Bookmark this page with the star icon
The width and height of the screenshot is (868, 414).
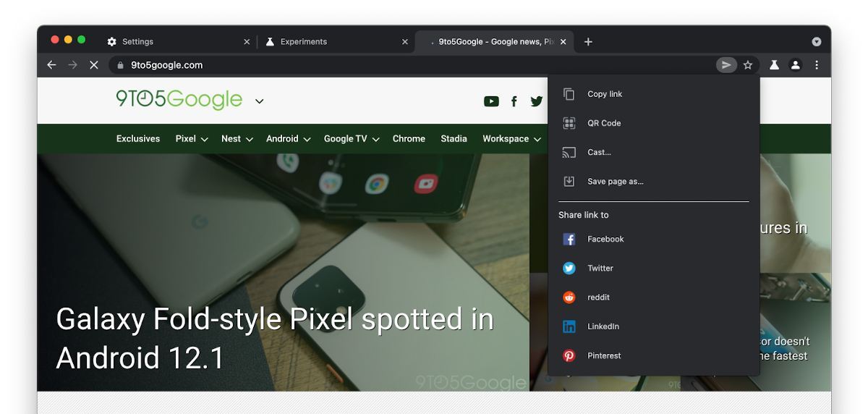pyautogui.click(x=748, y=65)
